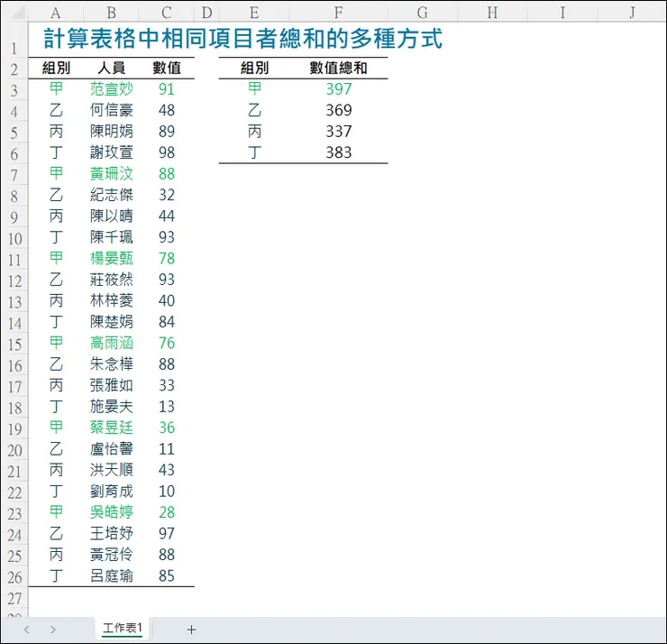667x644 pixels.
Task: Click the 林梓菱 name cell
Action: (112, 300)
